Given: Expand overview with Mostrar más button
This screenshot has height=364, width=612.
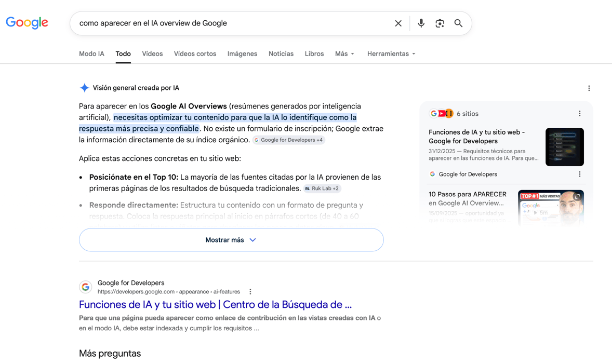Looking at the screenshot, I should point(231,240).
